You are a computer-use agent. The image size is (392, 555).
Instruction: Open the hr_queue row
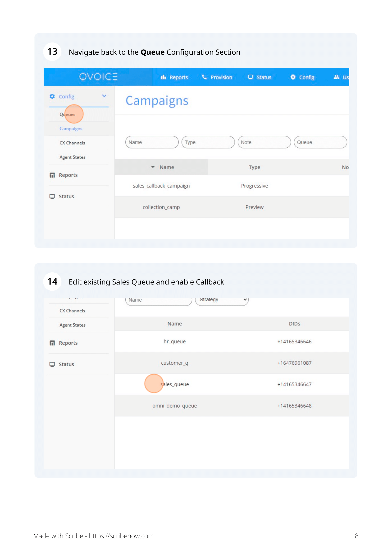pyautogui.click(x=232, y=341)
